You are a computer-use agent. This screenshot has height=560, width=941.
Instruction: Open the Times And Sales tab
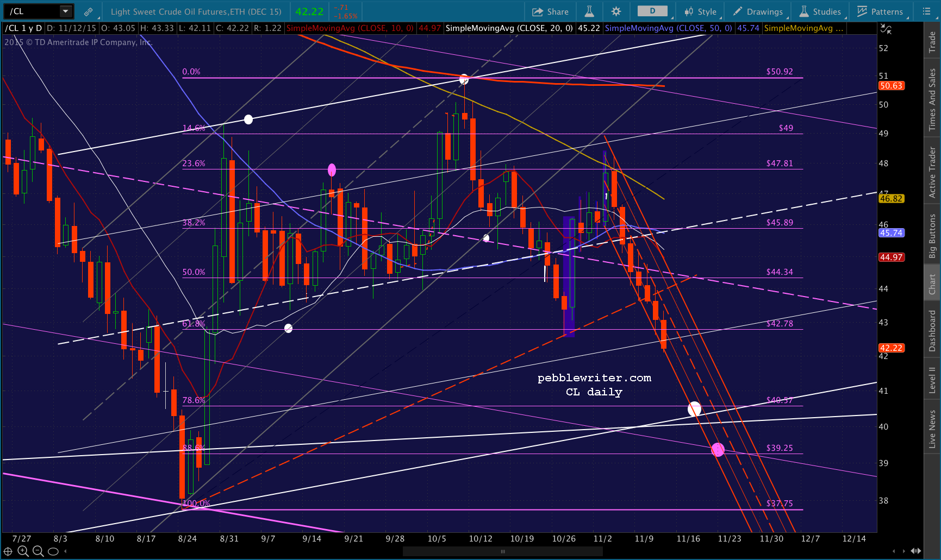tap(932, 99)
